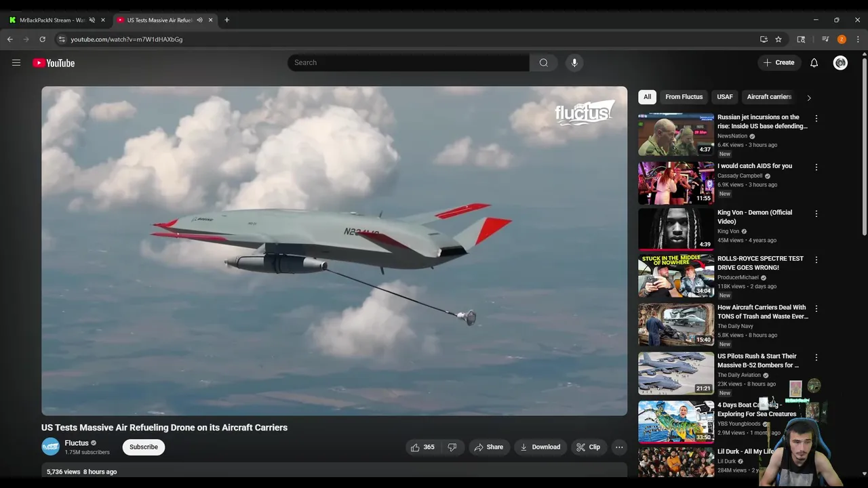Open options for Rolls-Royce Spectre video
This screenshot has width=868, height=488.
click(816, 260)
